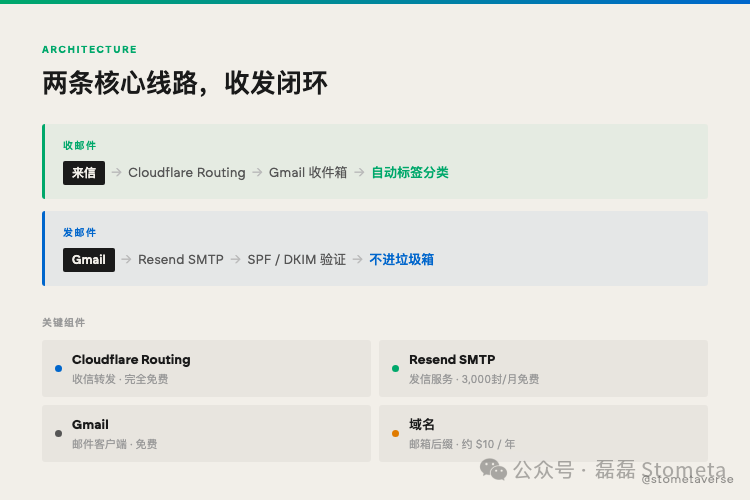This screenshot has width=750, height=500.
Task: Click the green 自动标签分类 text
Action: tap(410, 173)
